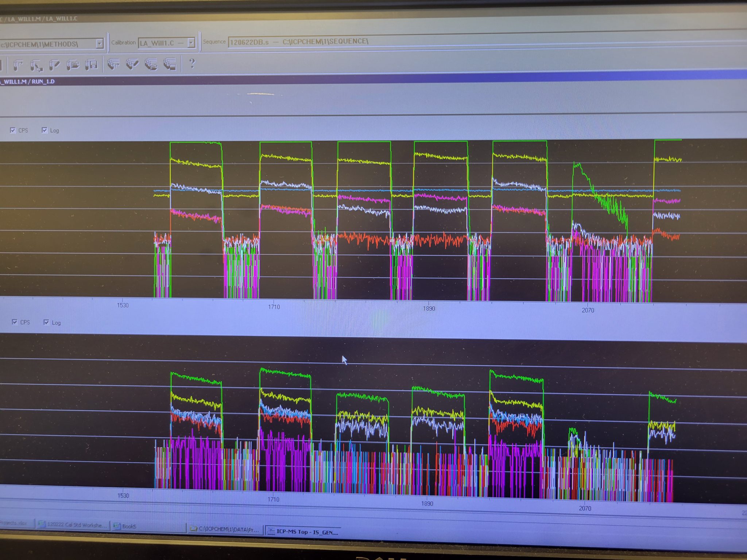
Task: Click the run sequence multi-vial icon
Action: coord(113,64)
